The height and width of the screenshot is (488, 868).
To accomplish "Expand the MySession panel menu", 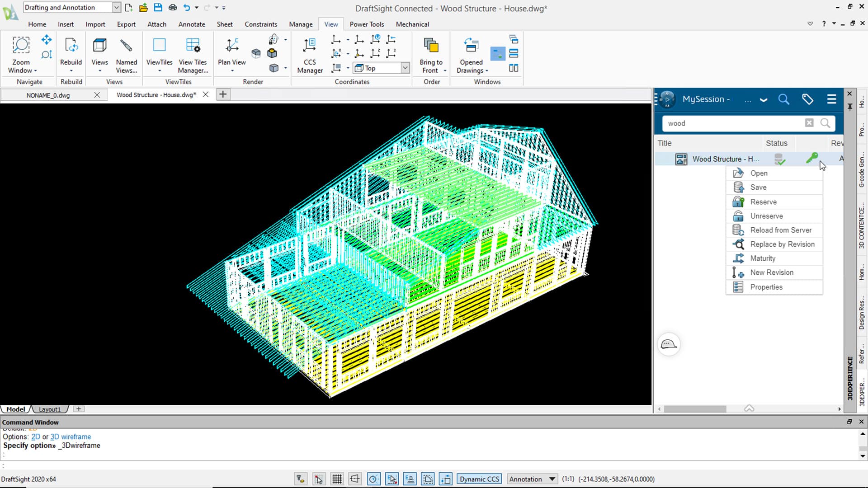I will [832, 99].
